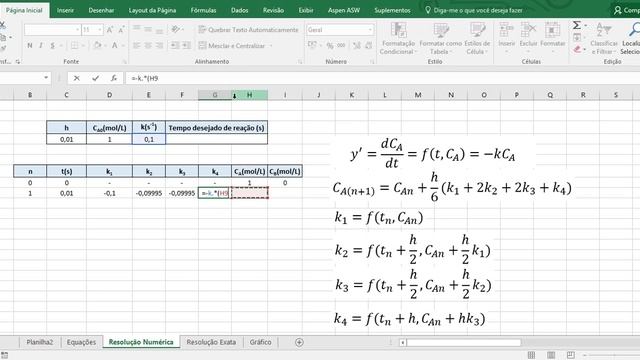Align text to top of cell
The width and height of the screenshot is (640, 360).
(x=137, y=29)
